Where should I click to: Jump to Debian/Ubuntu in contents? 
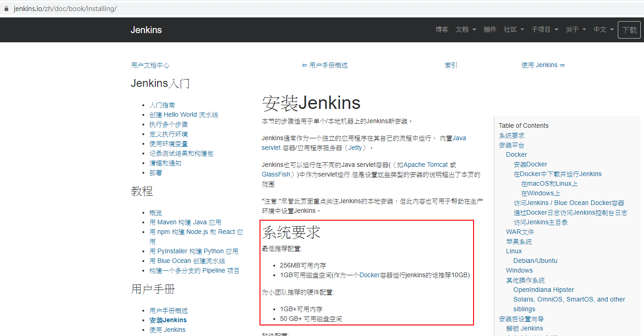tap(535, 261)
